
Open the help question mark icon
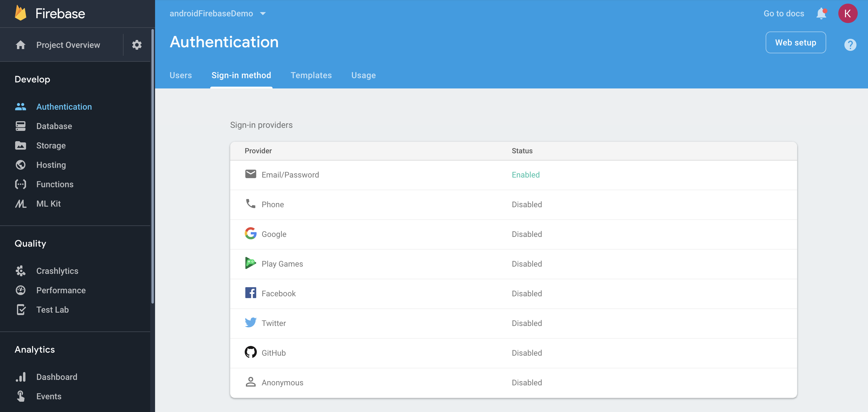[850, 45]
